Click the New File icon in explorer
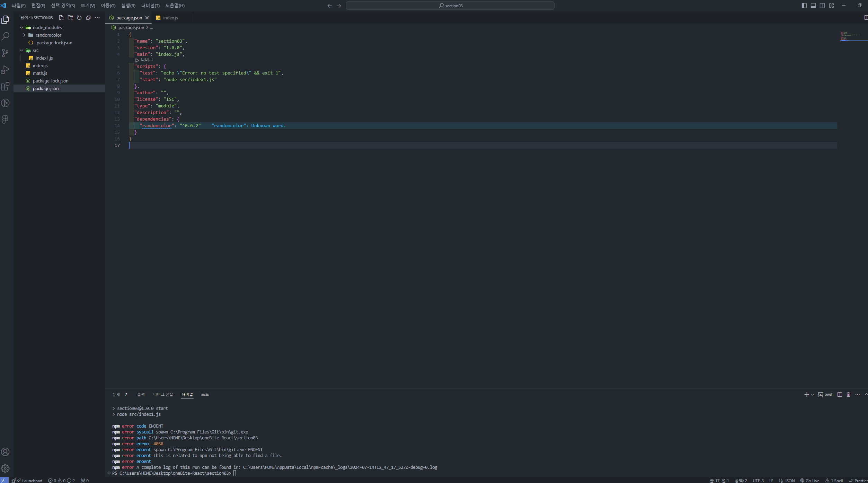Image resolution: width=868 pixels, height=483 pixels. pyautogui.click(x=61, y=18)
